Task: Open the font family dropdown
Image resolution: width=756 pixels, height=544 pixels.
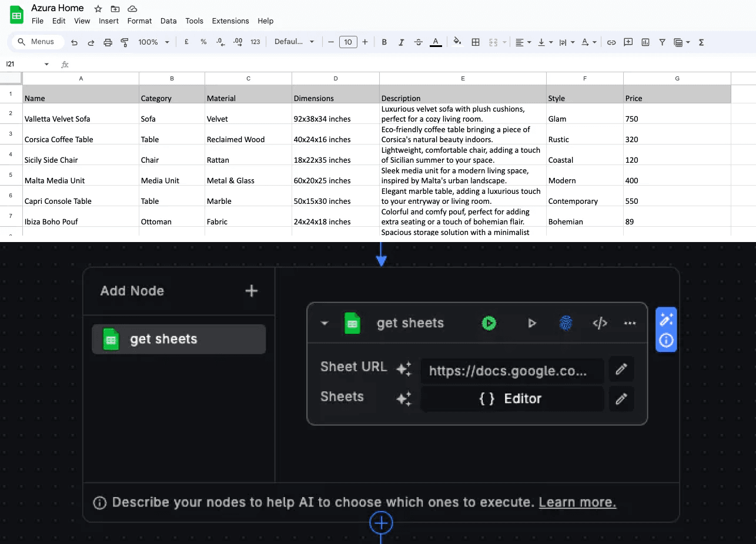Action: pos(294,42)
